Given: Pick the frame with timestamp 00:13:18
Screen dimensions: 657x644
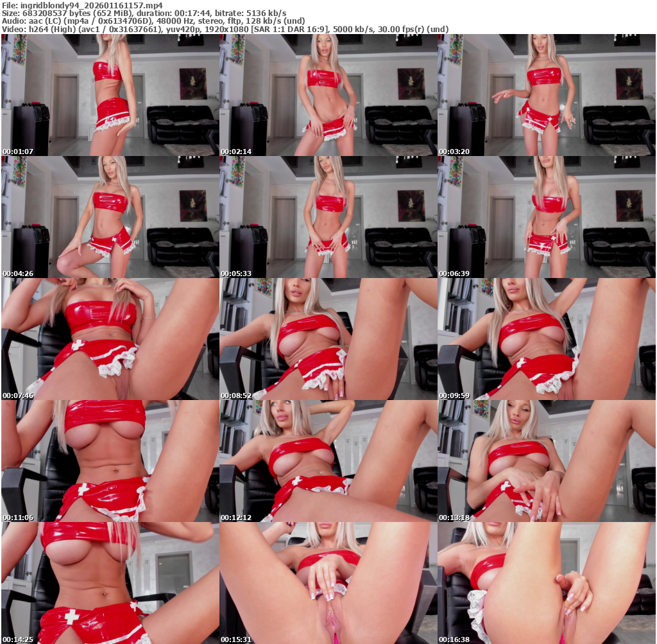Looking at the screenshot, I should (546, 461).
